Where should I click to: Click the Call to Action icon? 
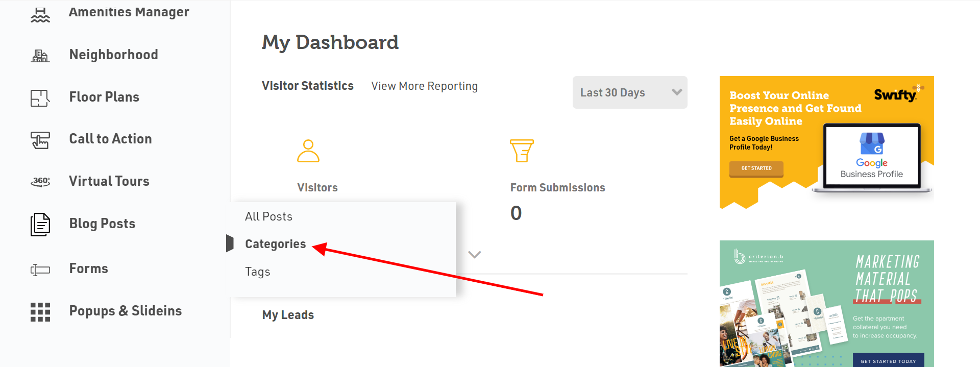pos(40,140)
